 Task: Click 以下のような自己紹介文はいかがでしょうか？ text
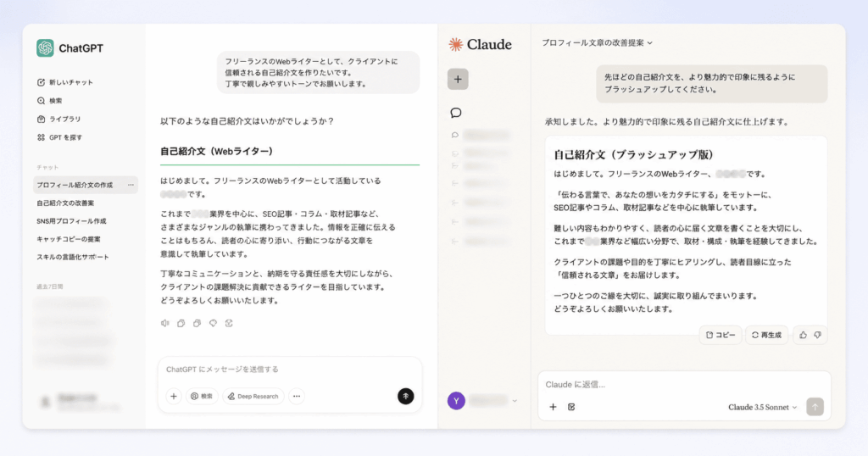point(247,121)
